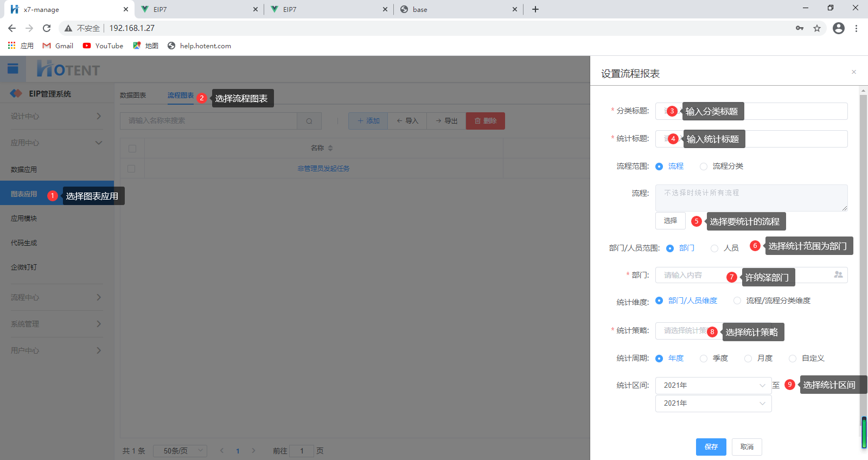Click the hamburger menu icon beside the Hotent logo
This screenshot has width=868, height=460.
[x=13, y=69]
